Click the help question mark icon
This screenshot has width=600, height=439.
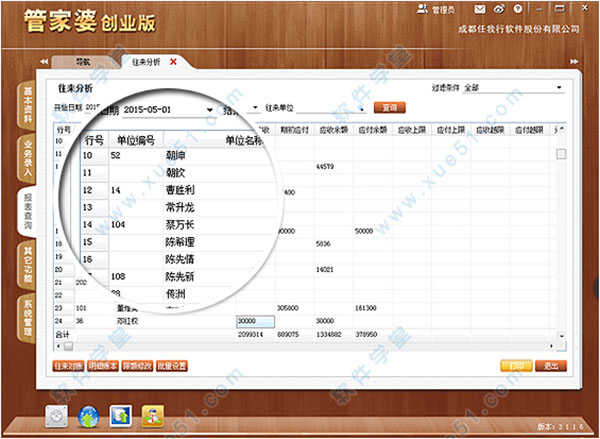point(518,9)
